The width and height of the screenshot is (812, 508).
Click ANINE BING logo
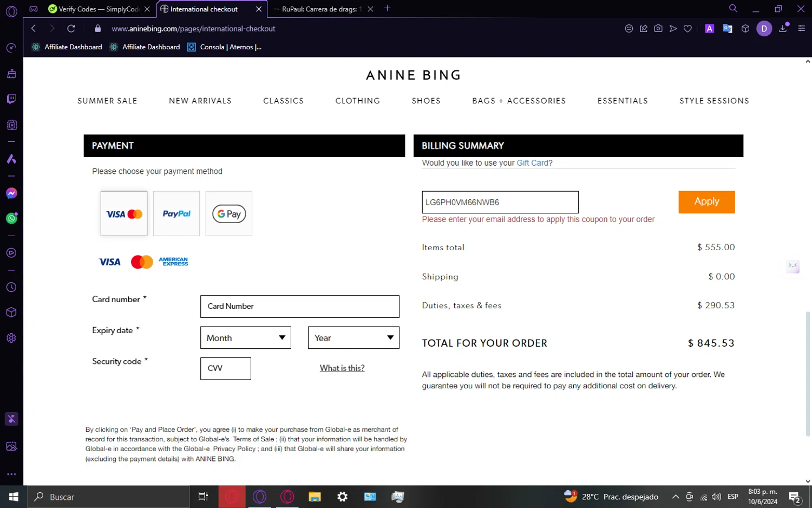click(x=414, y=75)
